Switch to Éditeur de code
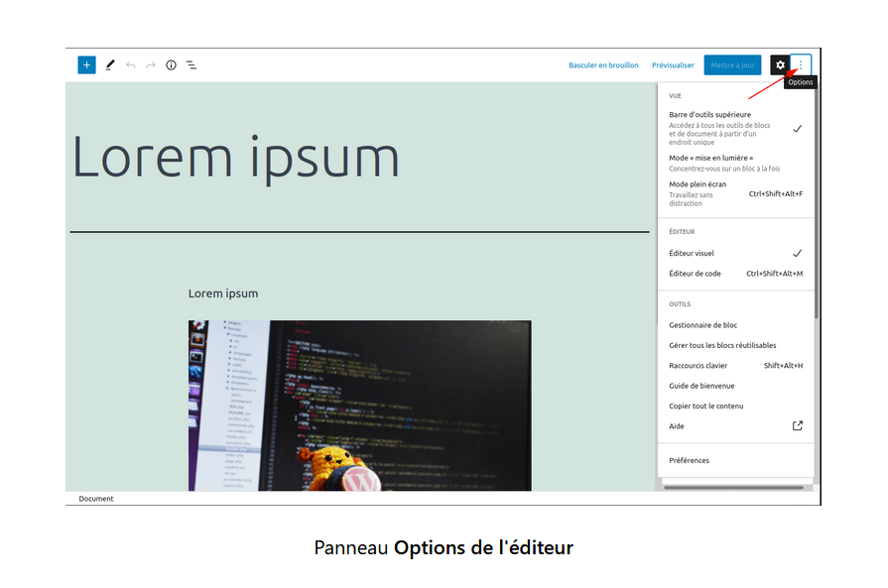Viewport: 888px width, 588px height. tap(735, 274)
